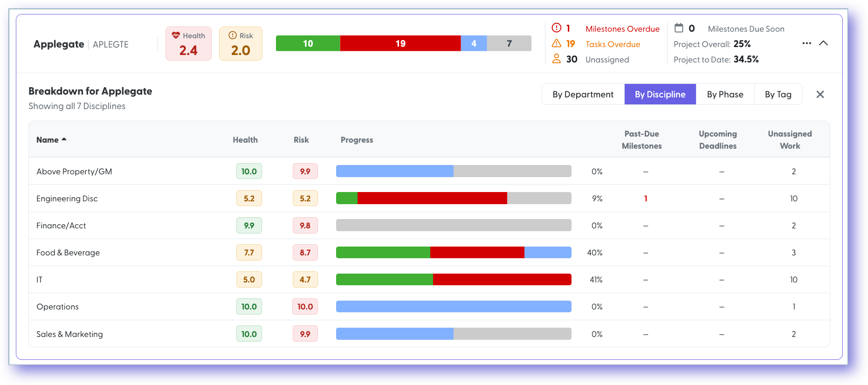This screenshot has height=385, width=868.
Task: Click the Operations progress bar
Action: pos(454,306)
